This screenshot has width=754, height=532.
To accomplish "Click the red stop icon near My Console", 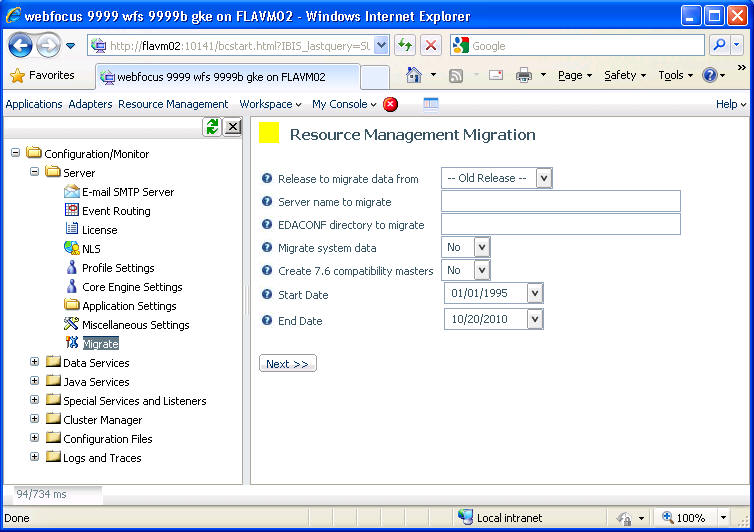I will click(390, 104).
